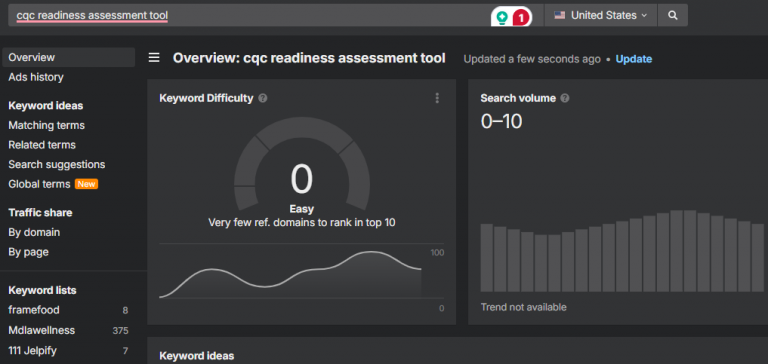Open Ads history in the sidebar
768x364 pixels.
pos(36,77)
